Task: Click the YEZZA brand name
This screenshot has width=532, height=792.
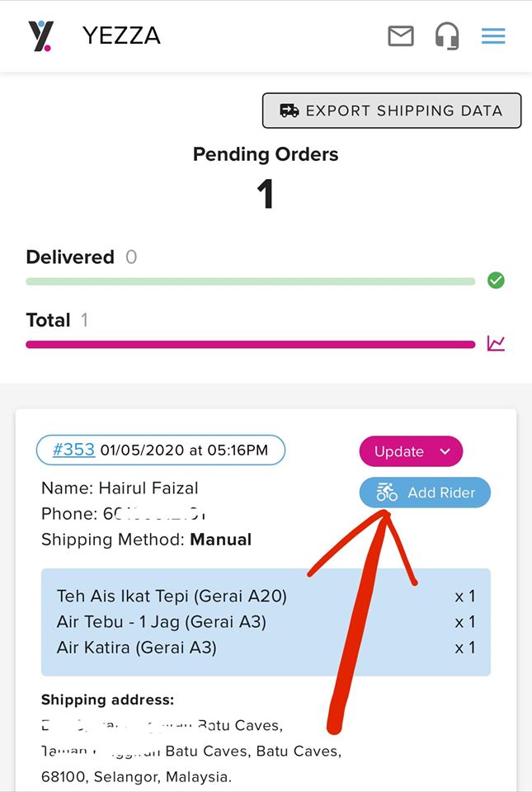Action: coord(121,35)
